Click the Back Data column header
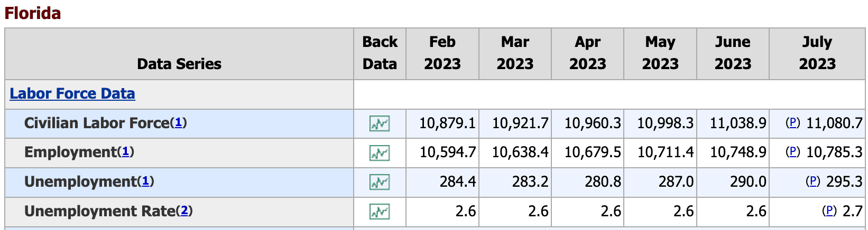Image resolution: width=868 pixels, height=230 pixels. click(x=380, y=53)
